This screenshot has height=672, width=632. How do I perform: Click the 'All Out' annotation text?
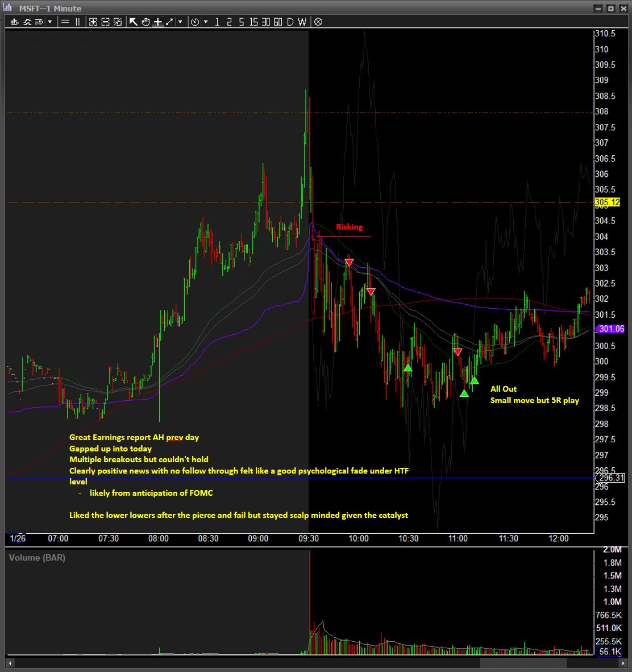coord(504,389)
